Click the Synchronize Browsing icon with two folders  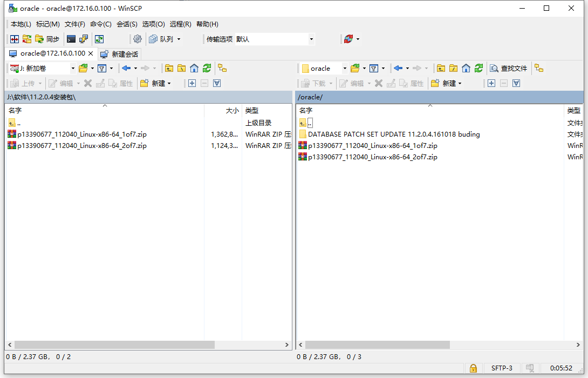coord(27,39)
